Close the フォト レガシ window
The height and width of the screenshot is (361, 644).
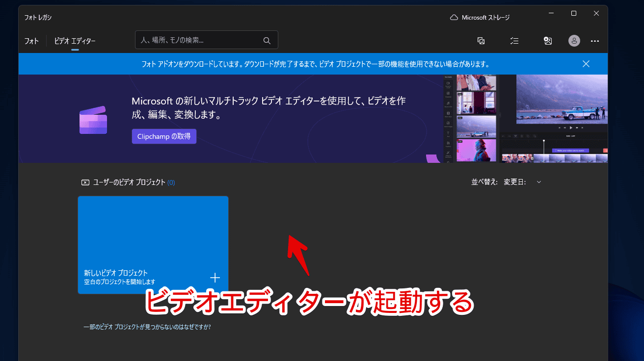tap(596, 13)
